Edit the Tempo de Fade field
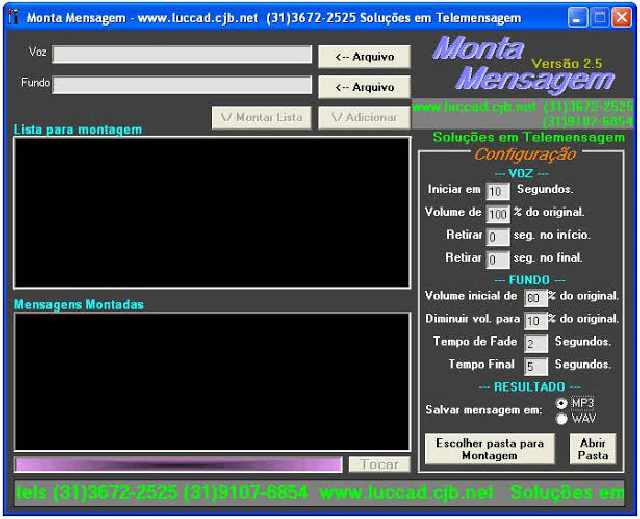 pyautogui.click(x=536, y=344)
